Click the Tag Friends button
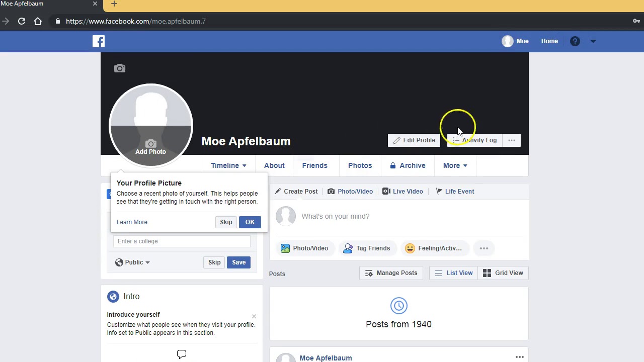Viewport: 644px width, 362px height. point(367,248)
